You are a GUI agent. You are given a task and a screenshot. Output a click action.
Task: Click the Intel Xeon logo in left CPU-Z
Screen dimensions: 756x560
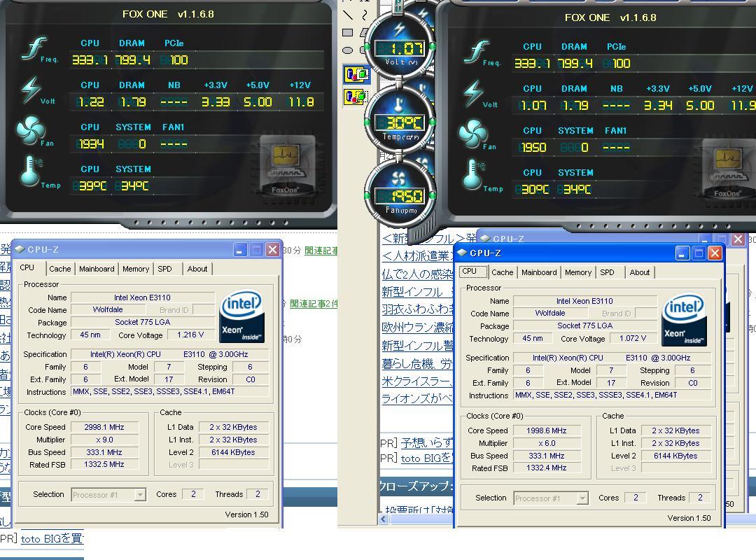pos(241,316)
